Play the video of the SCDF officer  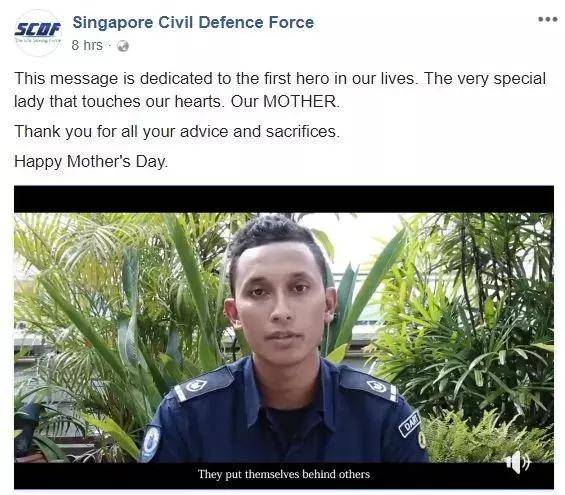[x=284, y=337]
